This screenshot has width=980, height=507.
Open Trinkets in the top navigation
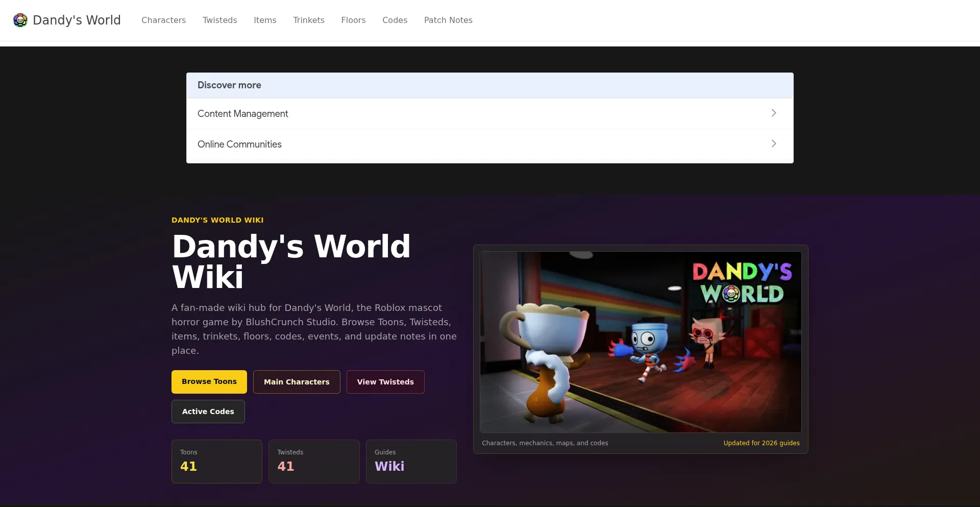[x=309, y=20]
